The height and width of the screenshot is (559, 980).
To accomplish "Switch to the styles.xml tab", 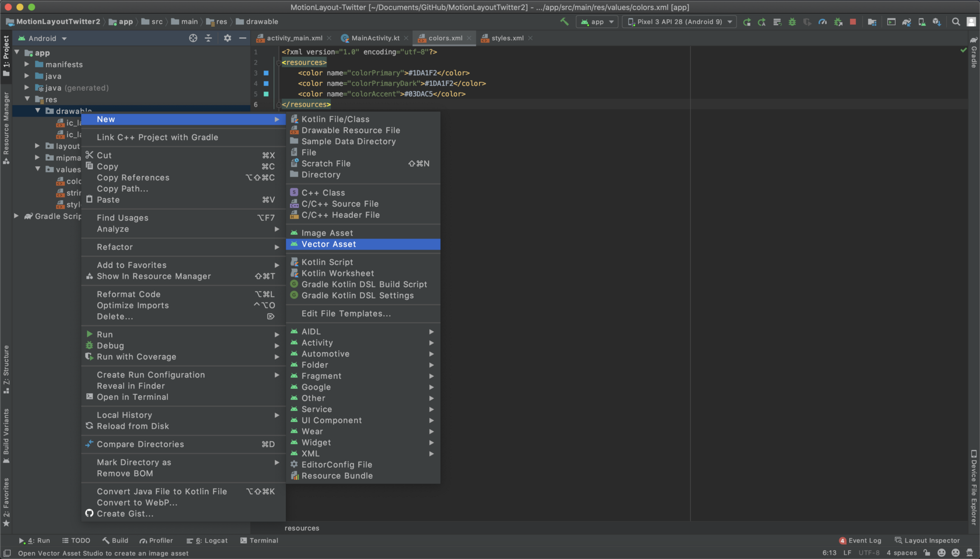I will click(507, 38).
